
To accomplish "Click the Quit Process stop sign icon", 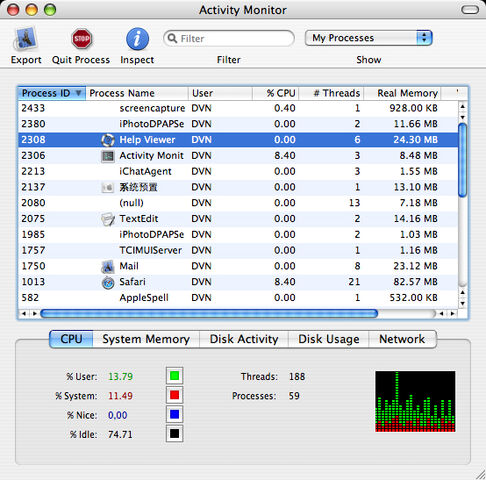I will point(81,39).
